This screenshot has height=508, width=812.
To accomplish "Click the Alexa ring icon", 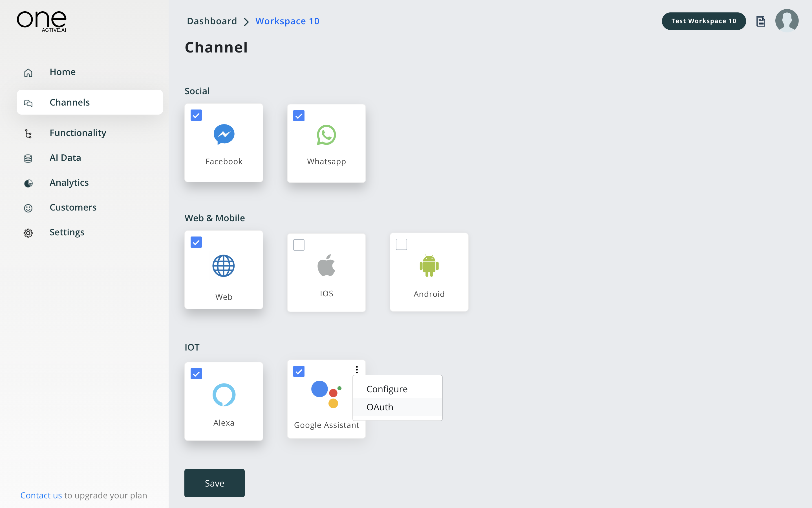I will coord(224,395).
